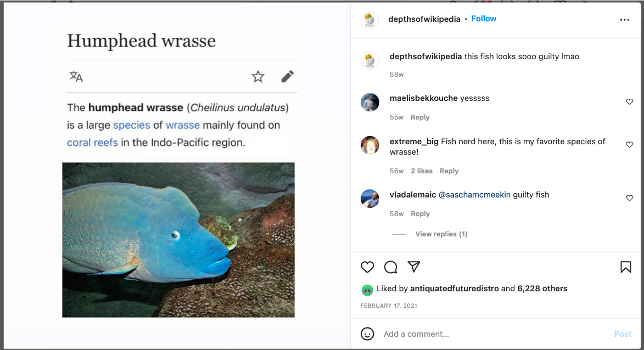Screen dimensions: 644x350
Task: Open the emoji picker smiley icon
Action: pyautogui.click(x=367, y=334)
